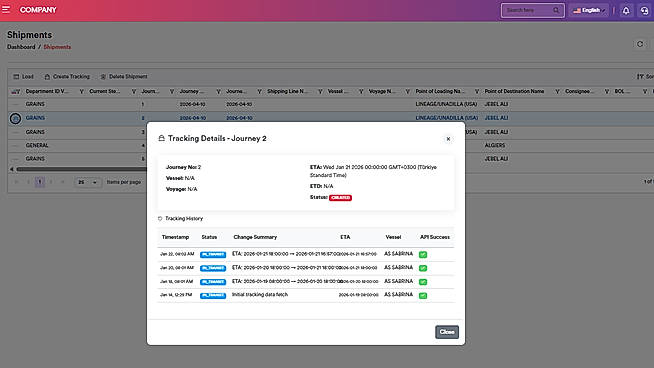654x368 pixels.
Task: Open filter for Point of Loading column
Action: pyautogui.click(x=477, y=91)
